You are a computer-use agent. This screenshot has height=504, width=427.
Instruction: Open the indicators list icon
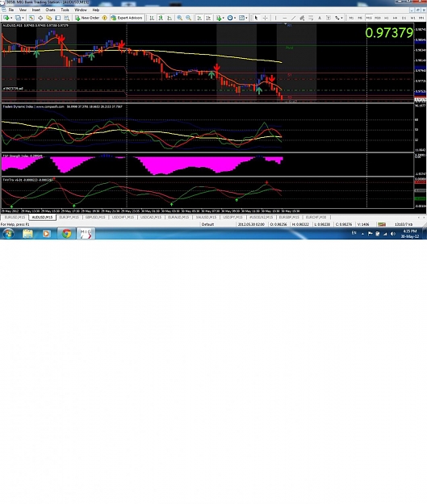219,18
